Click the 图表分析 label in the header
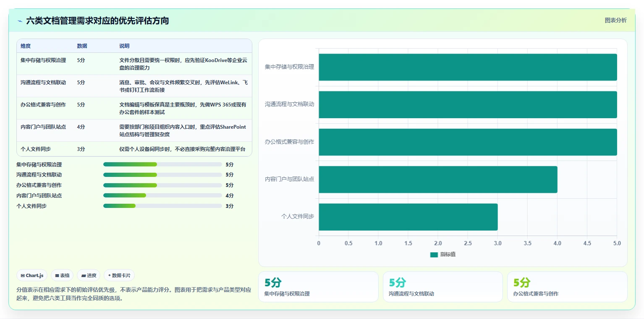 [615, 21]
